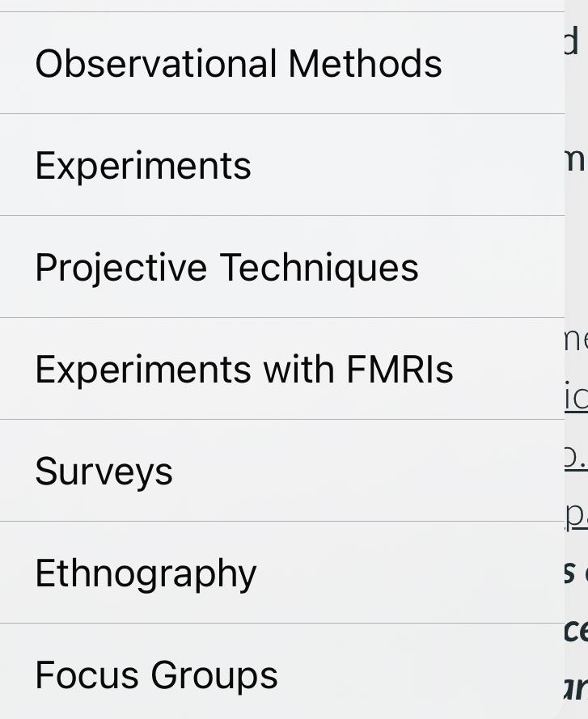The width and height of the screenshot is (588, 719).
Task: Tap the row containing the word FMRIs
Action: (x=244, y=368)
